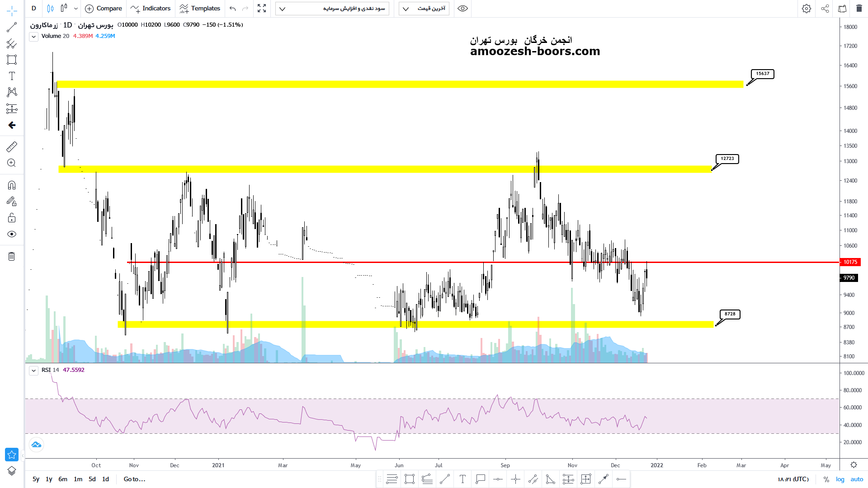The width and height of the screenshot is (868, 488).
Task: Open chart settings gear icon
Action: 806,9
